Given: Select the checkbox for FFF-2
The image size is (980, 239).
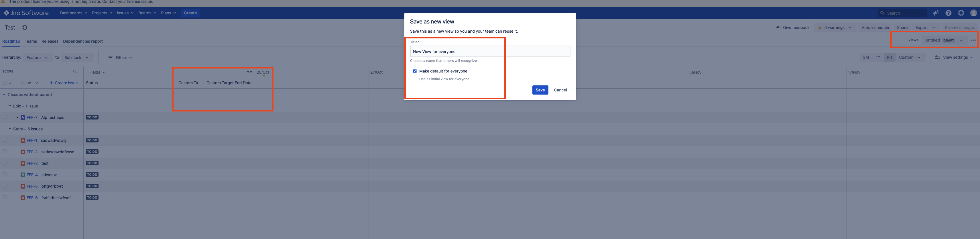Looking at the screenshot, I should coord(5,152).
